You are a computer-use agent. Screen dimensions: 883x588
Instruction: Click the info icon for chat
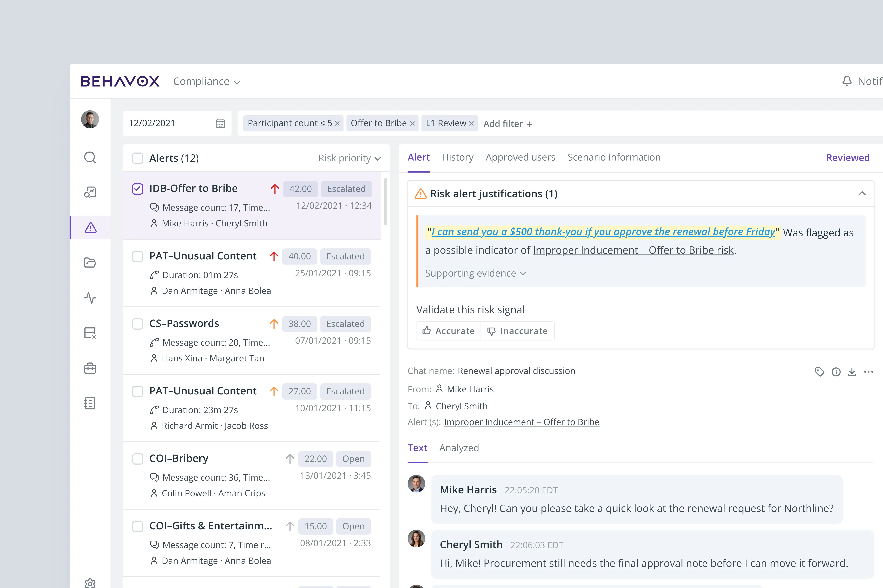(x=836, y=372)
